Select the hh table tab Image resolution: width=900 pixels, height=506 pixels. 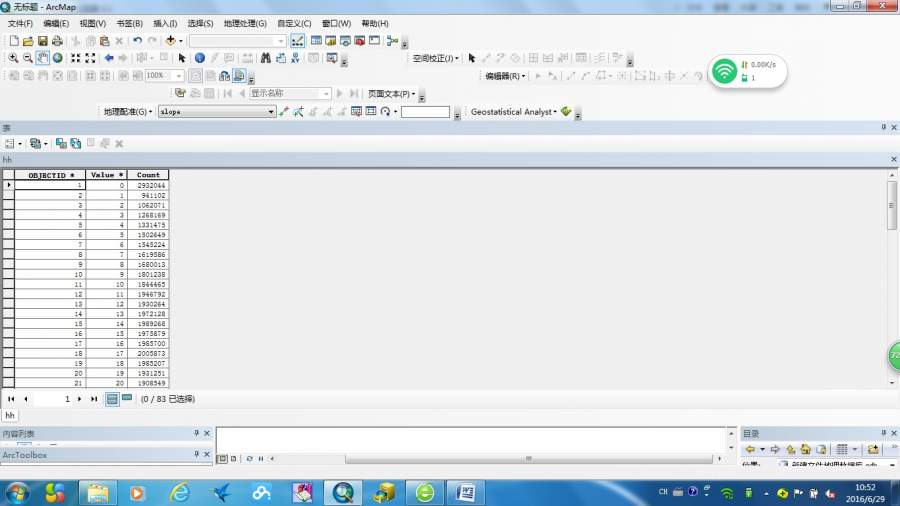(x=10, y=415)
